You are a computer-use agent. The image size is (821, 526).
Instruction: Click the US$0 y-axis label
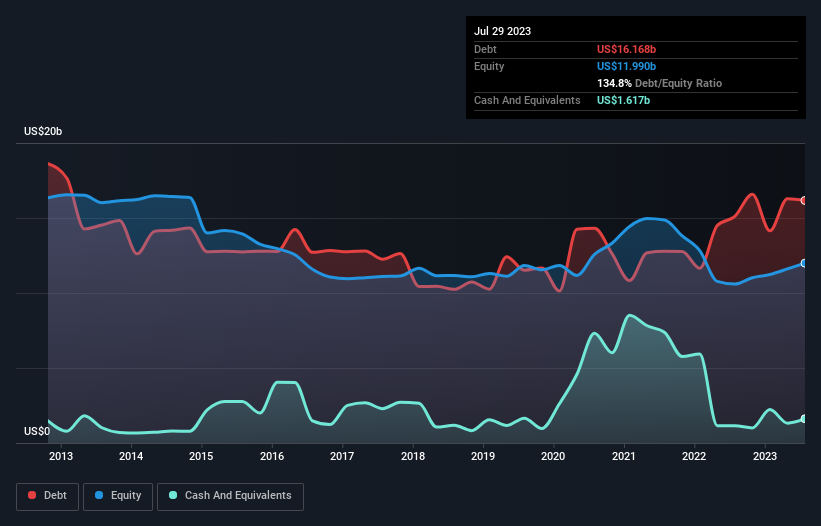37,431
